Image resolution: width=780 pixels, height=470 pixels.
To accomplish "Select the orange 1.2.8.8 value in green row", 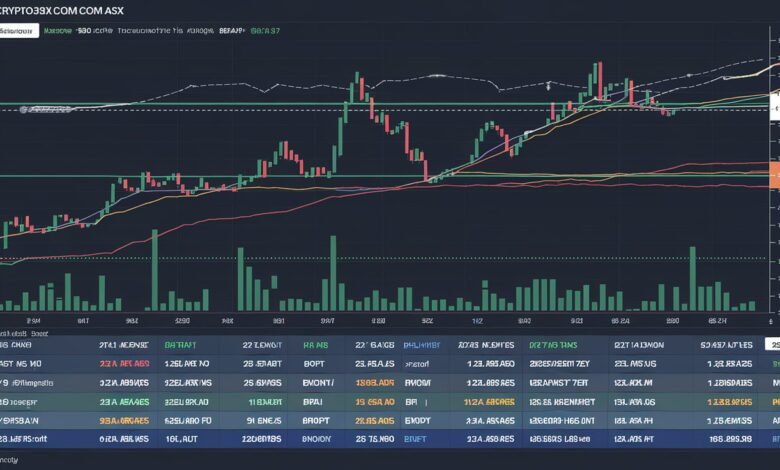I will tap(730, 402).
